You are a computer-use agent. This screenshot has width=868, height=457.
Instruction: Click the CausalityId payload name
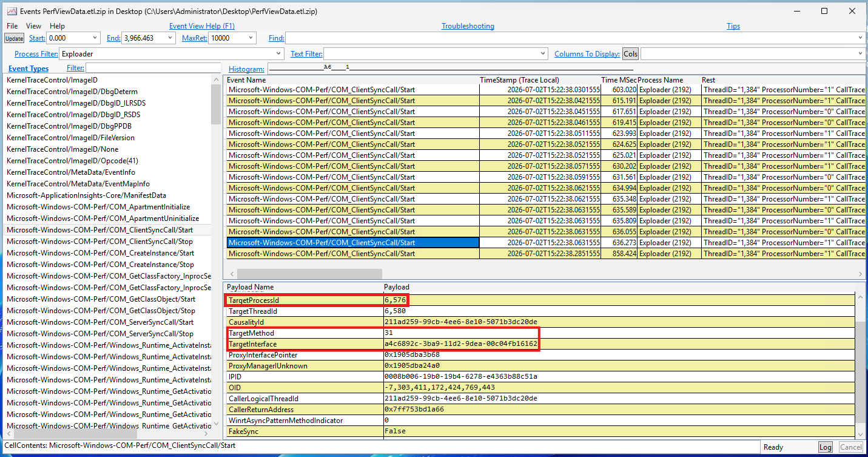(x=246, y=322)
